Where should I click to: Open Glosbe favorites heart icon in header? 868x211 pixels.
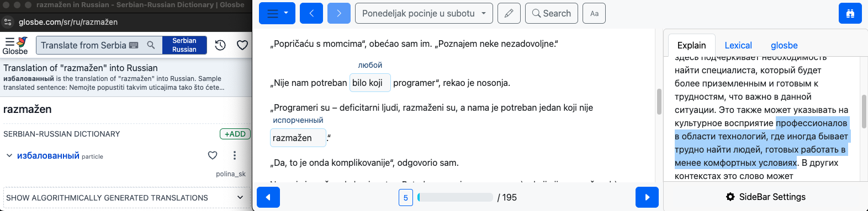click(x=242, y=45)
